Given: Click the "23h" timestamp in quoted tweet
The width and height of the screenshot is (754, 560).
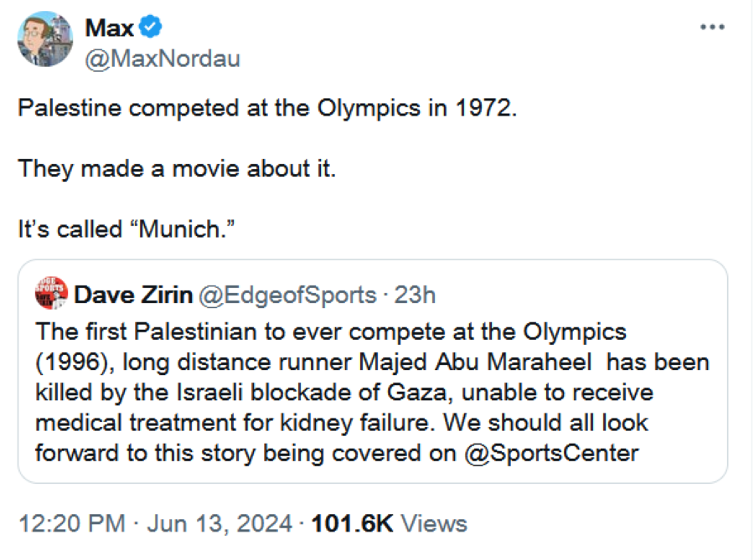Looking at the screenshot, I should pyautogui.click(x=416, y=295).
